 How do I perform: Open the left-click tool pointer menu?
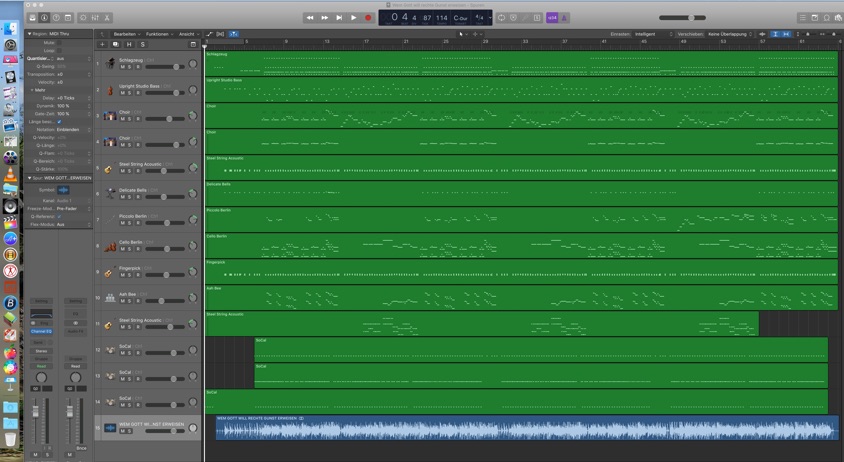click(x=462, y=34)
